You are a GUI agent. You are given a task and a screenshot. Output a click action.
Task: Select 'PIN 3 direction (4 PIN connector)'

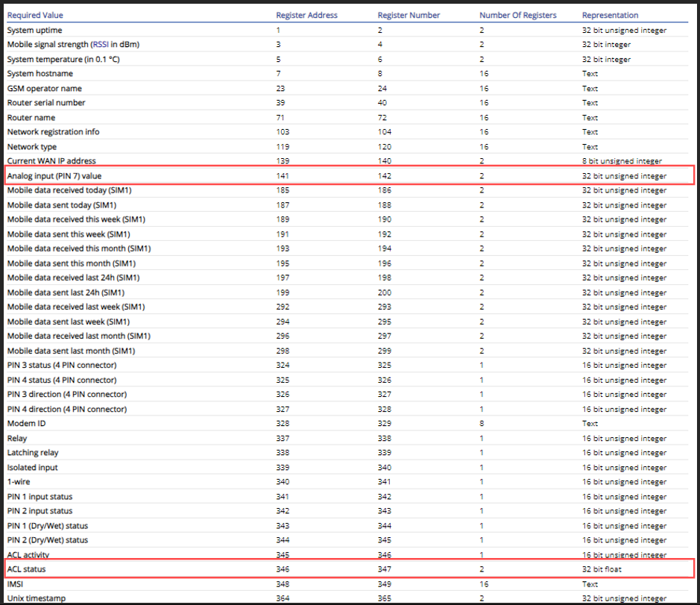[x=67, y=395]
